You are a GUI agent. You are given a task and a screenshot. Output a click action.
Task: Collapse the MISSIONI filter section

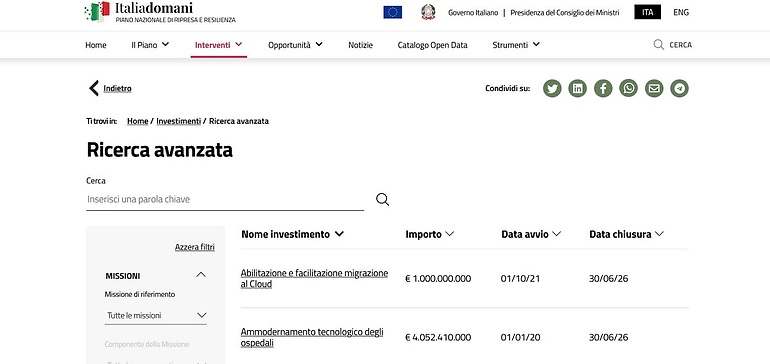click(x=201, y=276)
